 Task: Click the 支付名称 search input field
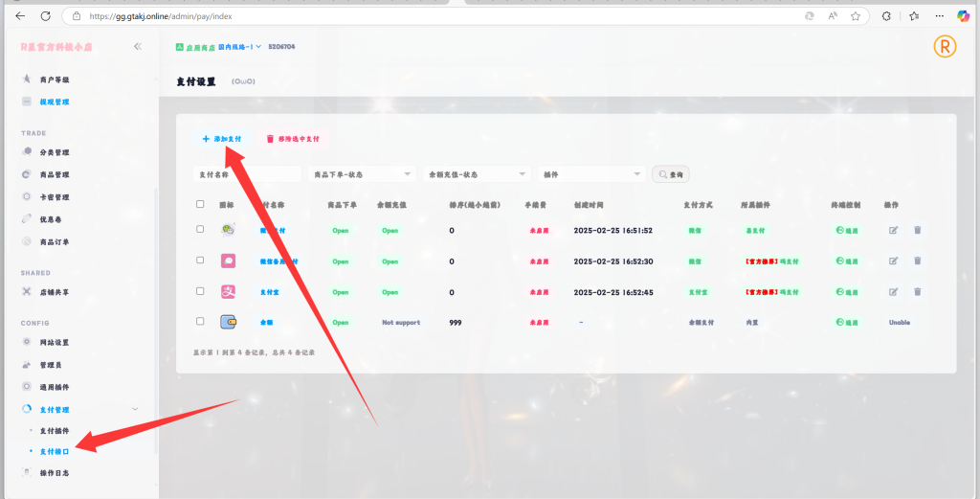[247, 174]
